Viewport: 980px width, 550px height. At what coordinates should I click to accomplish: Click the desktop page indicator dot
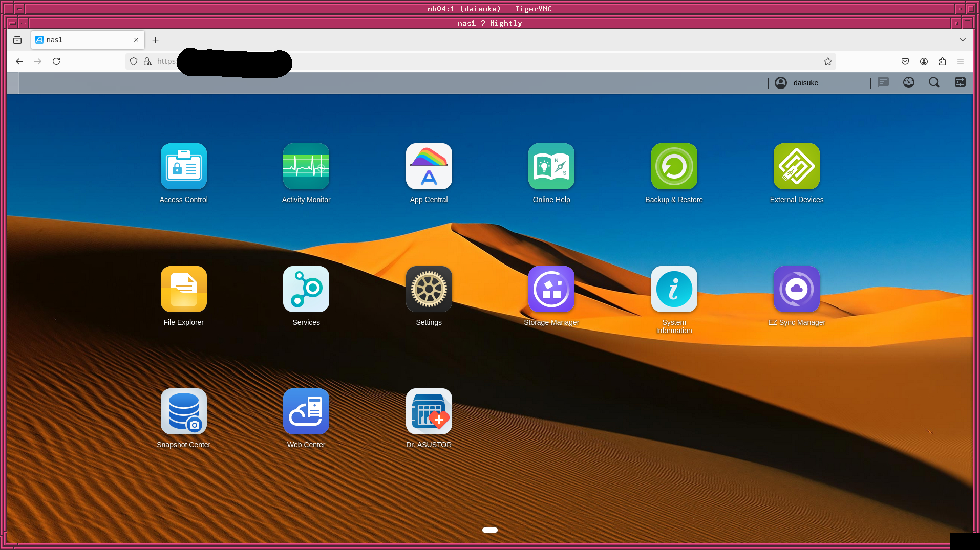tap(489, 530)
